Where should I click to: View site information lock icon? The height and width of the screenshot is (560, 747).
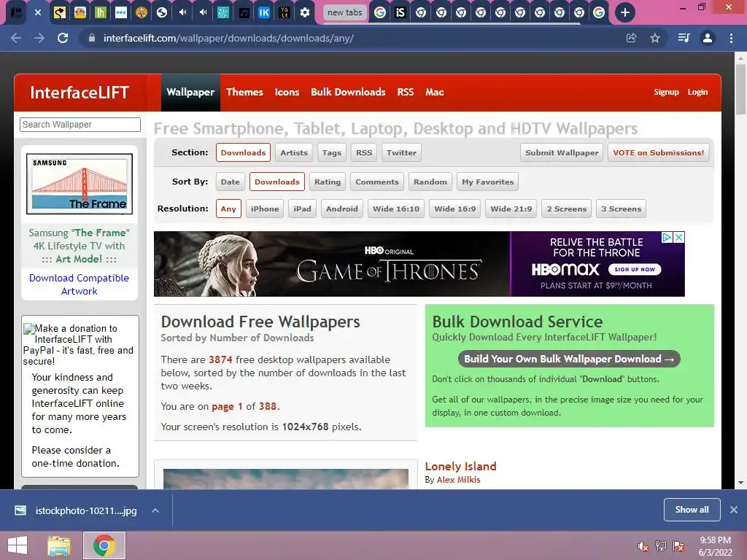tap(92, 38)
